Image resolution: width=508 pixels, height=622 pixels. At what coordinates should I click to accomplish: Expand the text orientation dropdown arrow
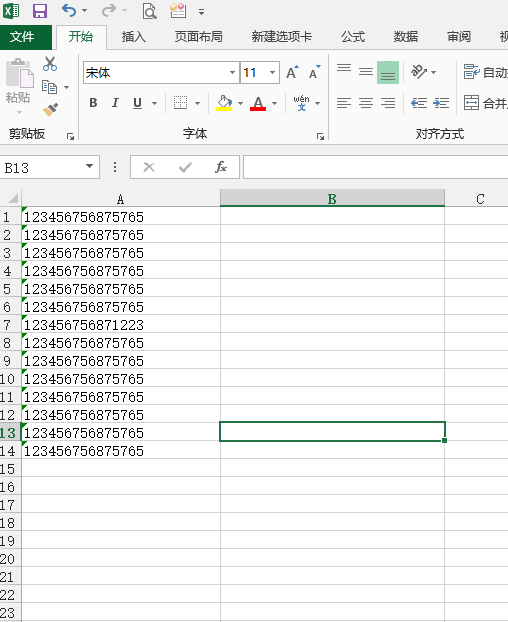pos(434,73)
